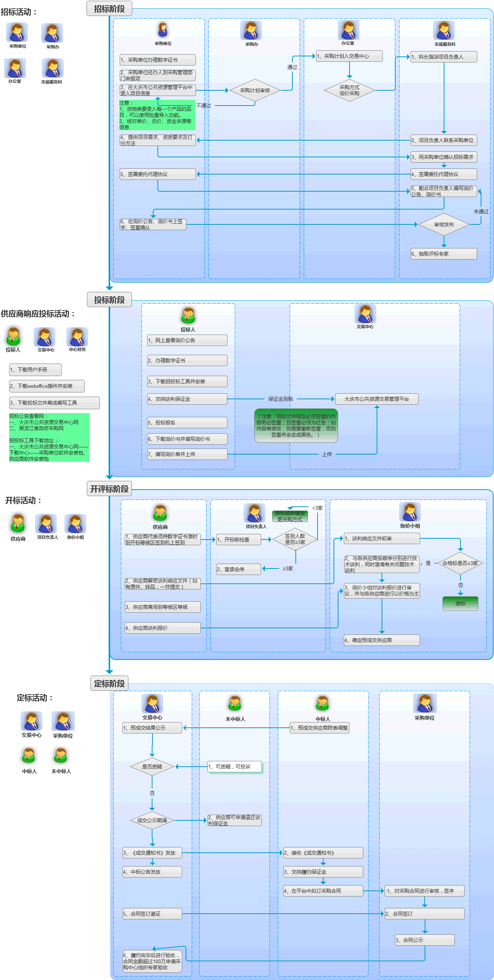Select the 招标阶段 stage label
Image resolution: width=494 pixels, height=980 pixels.
[x=109, y=9]
